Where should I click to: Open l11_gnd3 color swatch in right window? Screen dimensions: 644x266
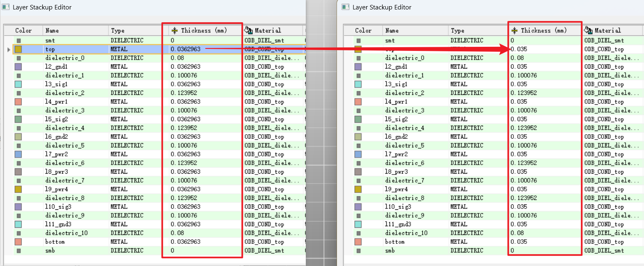(x=358, y=224)
